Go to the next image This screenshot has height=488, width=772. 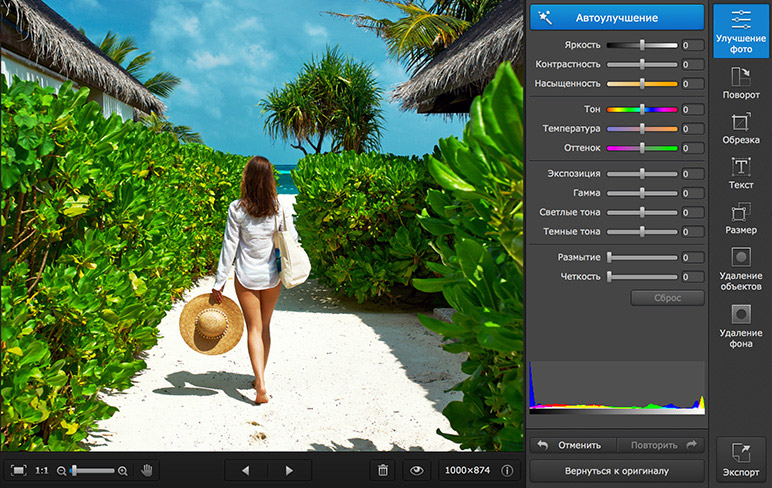[x=290, y=470]
